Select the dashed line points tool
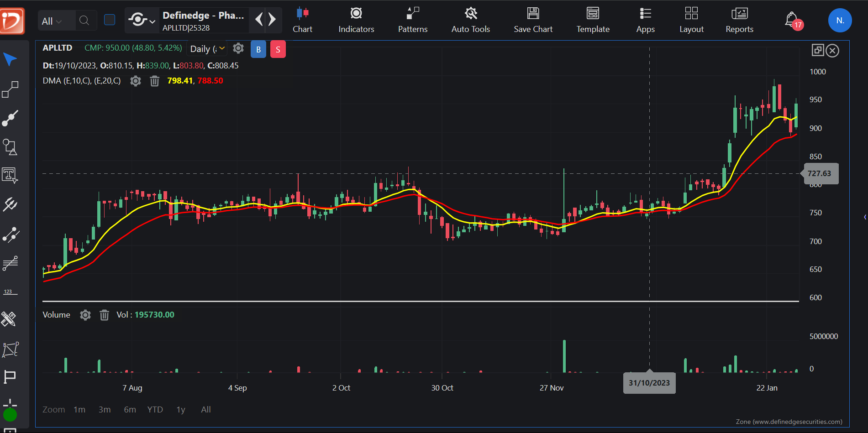 click(x=10, y=235)
